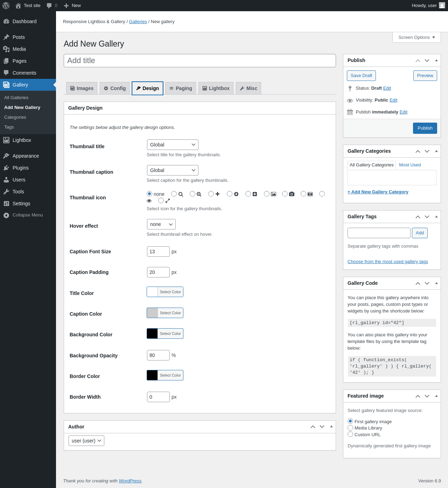Select Media Library as featured image source
448x488 pixels.
pyautogui.click(x=350, y=428)
